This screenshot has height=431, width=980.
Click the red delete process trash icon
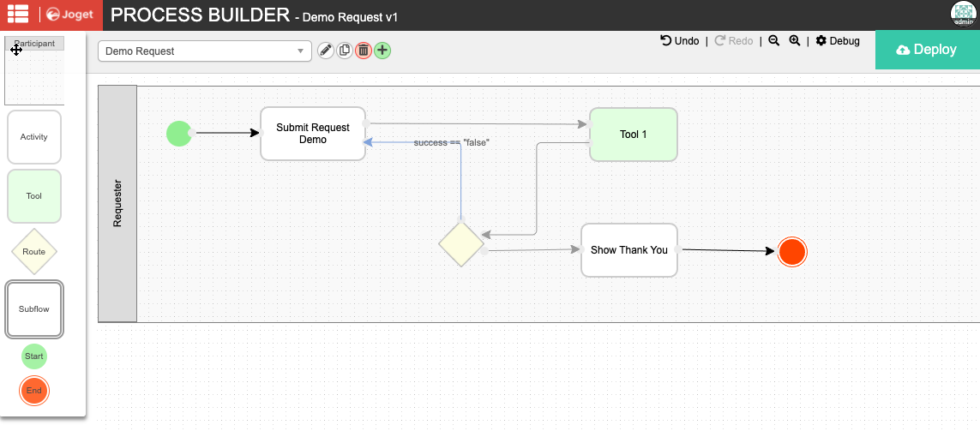(x=364, y=51)
